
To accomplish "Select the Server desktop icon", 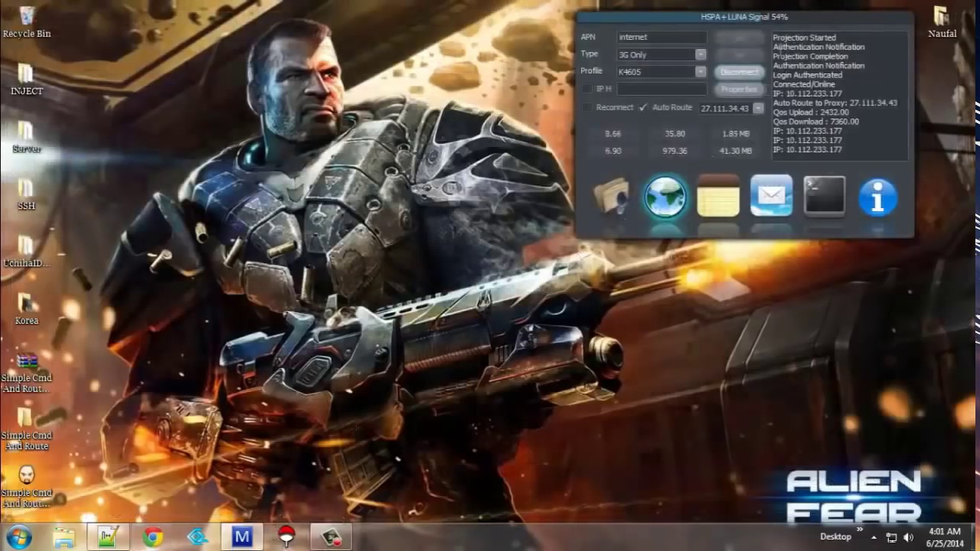I will 27,137.
